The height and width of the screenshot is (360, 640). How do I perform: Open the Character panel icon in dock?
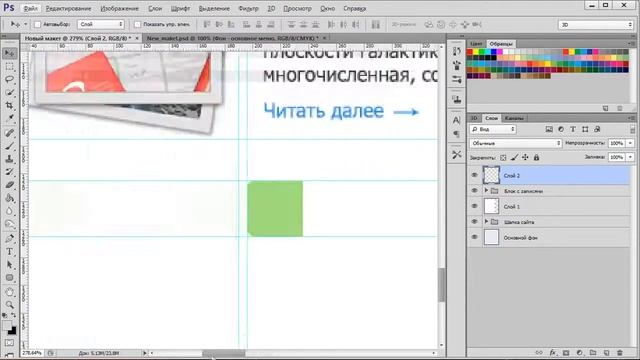456,120
